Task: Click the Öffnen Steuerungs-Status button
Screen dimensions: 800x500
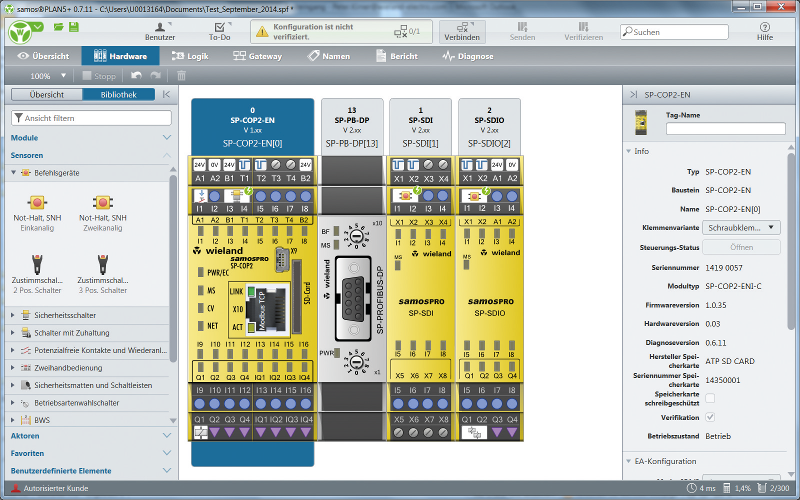Action: [x=741, y=247]
